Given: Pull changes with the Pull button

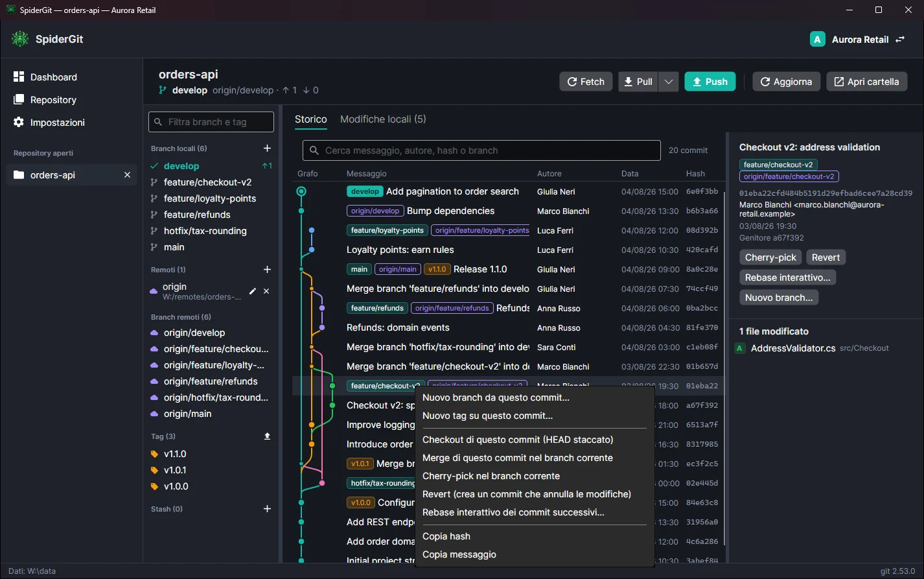Looking at the screenshot, I should pos(638,82).
